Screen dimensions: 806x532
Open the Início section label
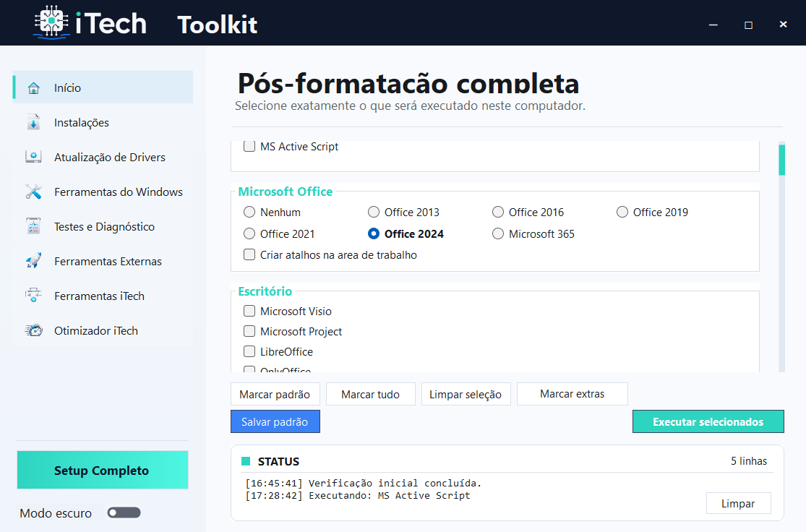tap(68, 88)
